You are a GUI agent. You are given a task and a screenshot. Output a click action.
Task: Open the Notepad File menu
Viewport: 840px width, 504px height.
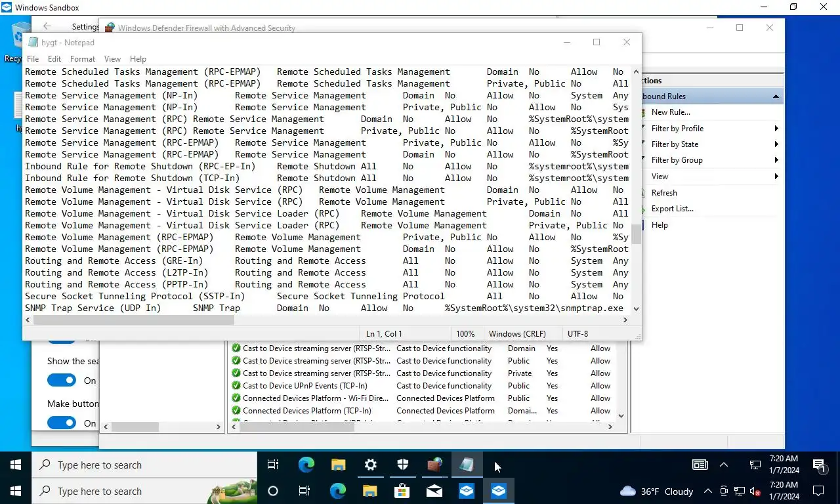(x=32, y=59)
